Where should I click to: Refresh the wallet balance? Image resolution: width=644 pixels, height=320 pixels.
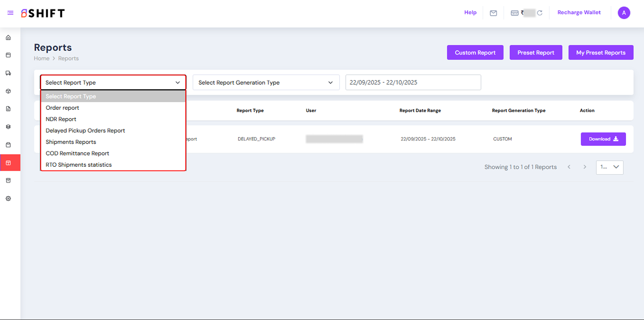[x=540, y=13]
